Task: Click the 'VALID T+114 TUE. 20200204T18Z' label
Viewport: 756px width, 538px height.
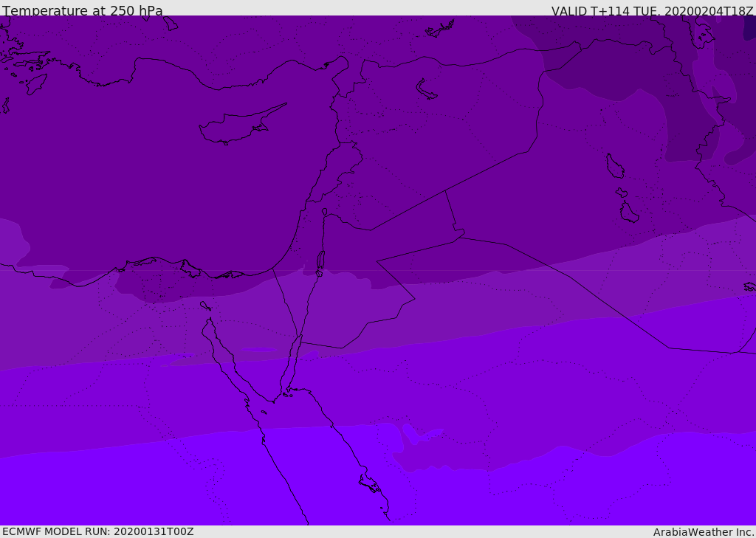Action: coord(653,10)
